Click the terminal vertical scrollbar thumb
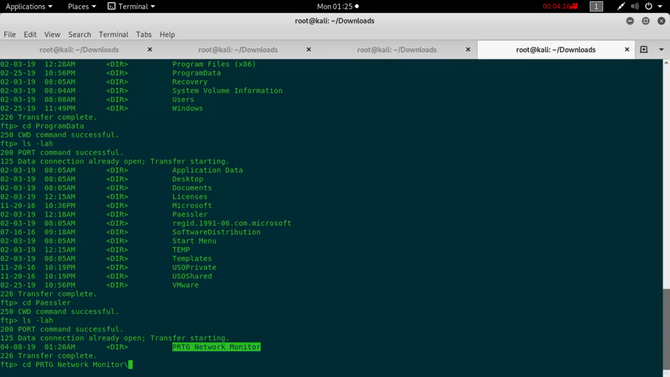The height and width of the screenshot is (377, 670). point(666,329)
